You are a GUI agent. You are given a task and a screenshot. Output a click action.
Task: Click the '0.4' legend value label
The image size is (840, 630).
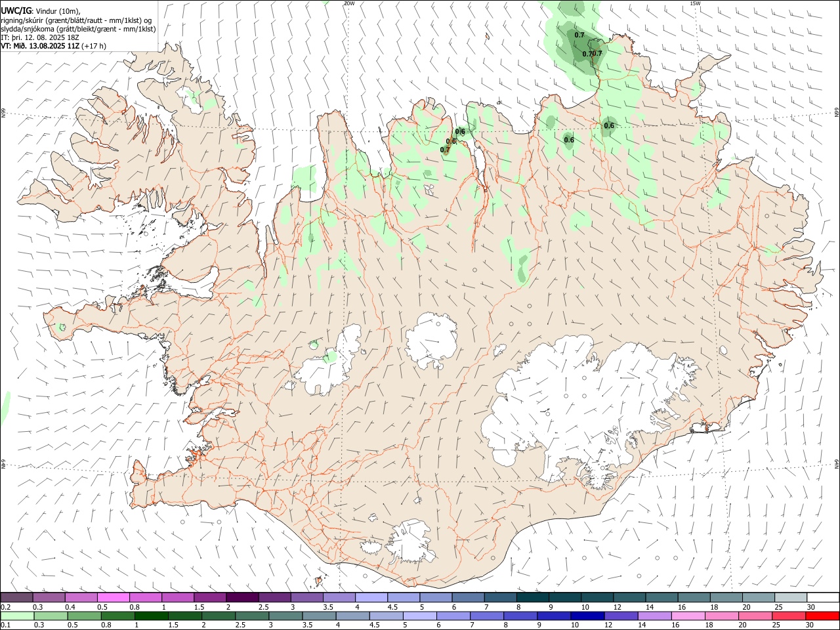(70, 606)
